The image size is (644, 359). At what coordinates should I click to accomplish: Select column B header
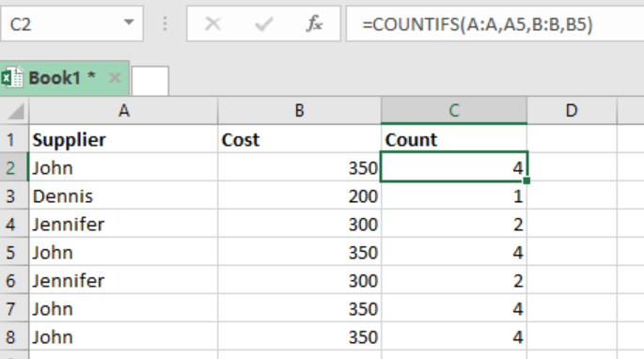point(299,111)
